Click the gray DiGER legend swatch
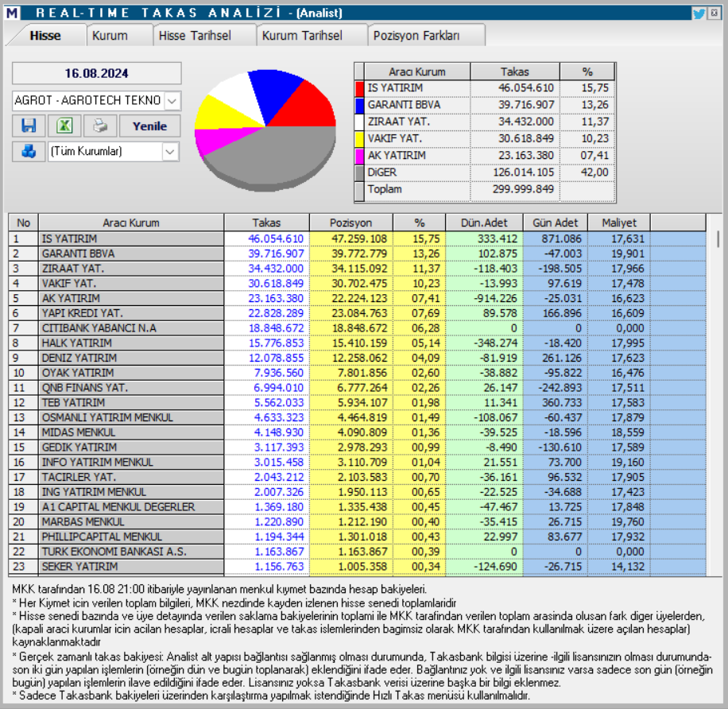Screen dimensions: 728x709 359,172
